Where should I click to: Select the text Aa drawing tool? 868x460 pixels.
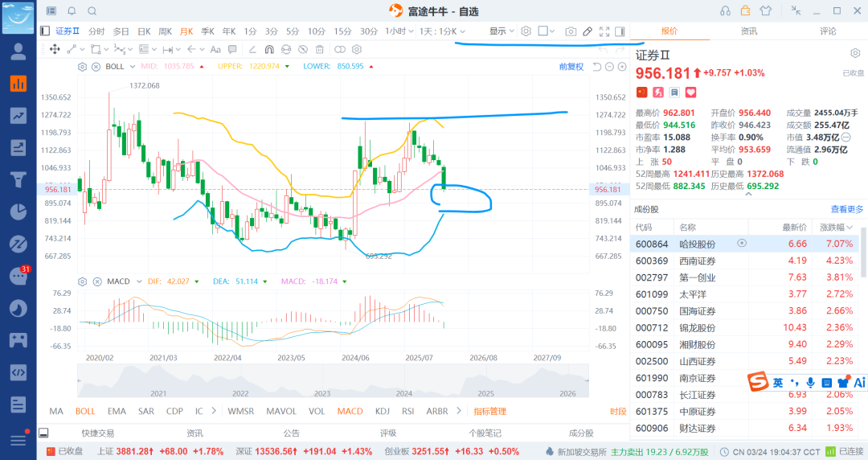(x=215, y=49)
